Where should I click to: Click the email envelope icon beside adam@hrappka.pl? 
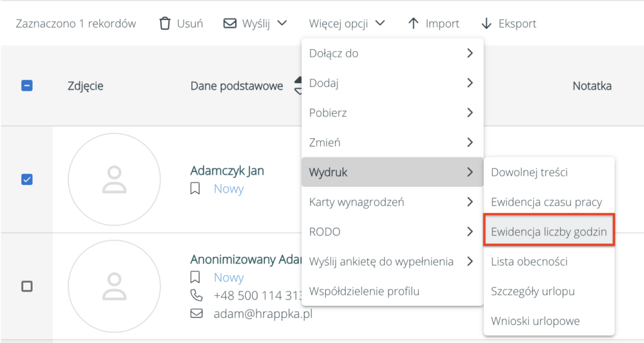(196, 313)
